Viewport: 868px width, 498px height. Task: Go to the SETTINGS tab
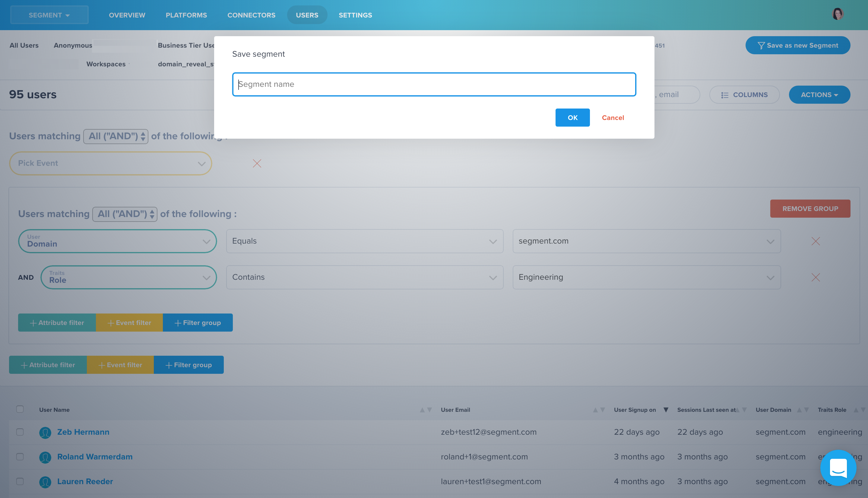(x=355, y=15)
